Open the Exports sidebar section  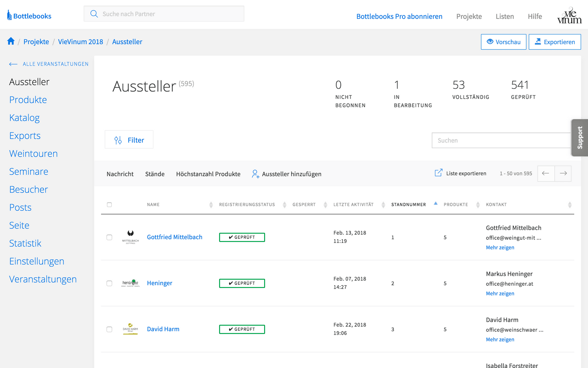[x=25, y=136]
